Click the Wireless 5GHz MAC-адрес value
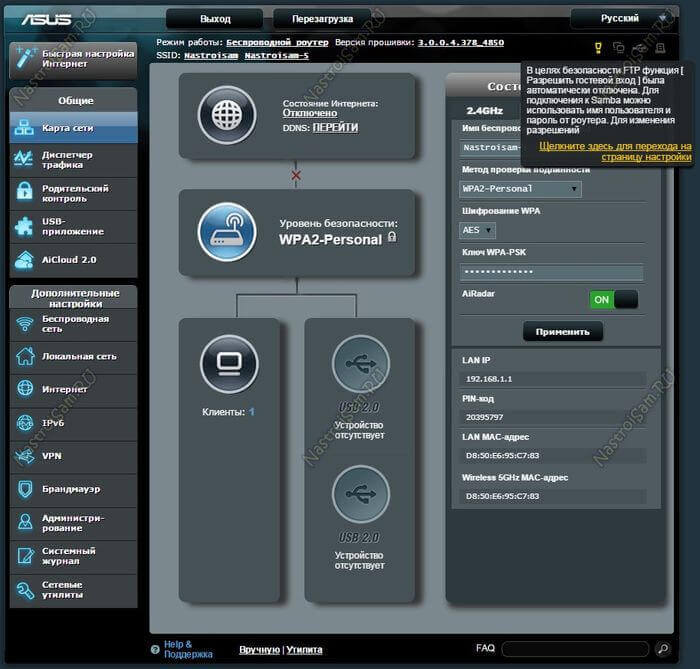 [552, 496]
